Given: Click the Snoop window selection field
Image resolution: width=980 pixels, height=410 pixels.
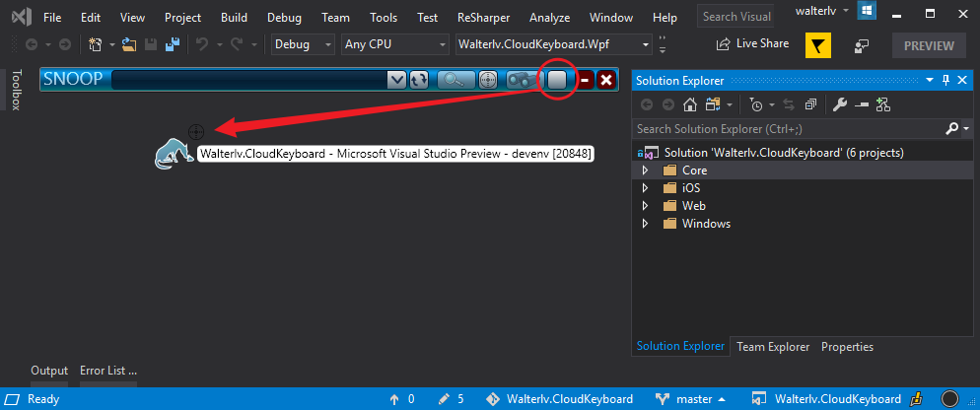Looking at the screenshot, I should click(249, 80).
